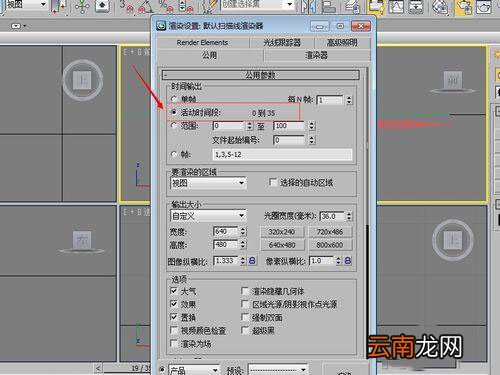Click the Use Pivot Point Center icon
500x375 pixels.
point(59,7)
